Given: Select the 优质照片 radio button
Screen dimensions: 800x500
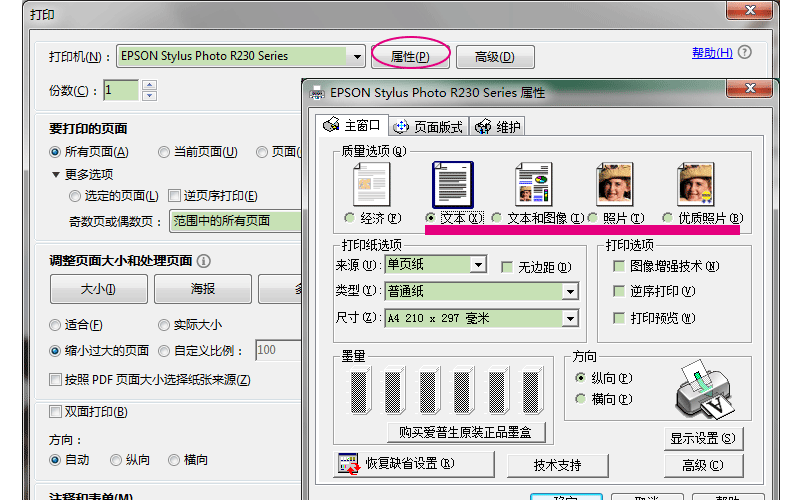Looking at the screenshot, I should [667, 218].
